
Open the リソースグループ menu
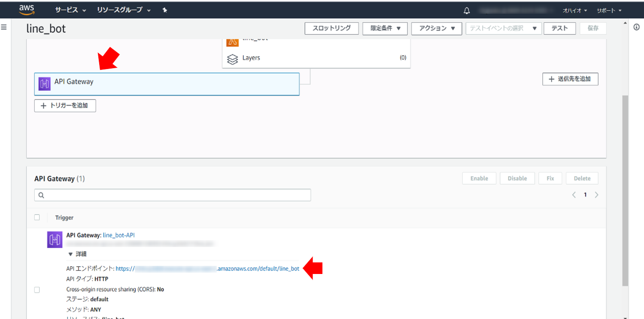(124, 10)
